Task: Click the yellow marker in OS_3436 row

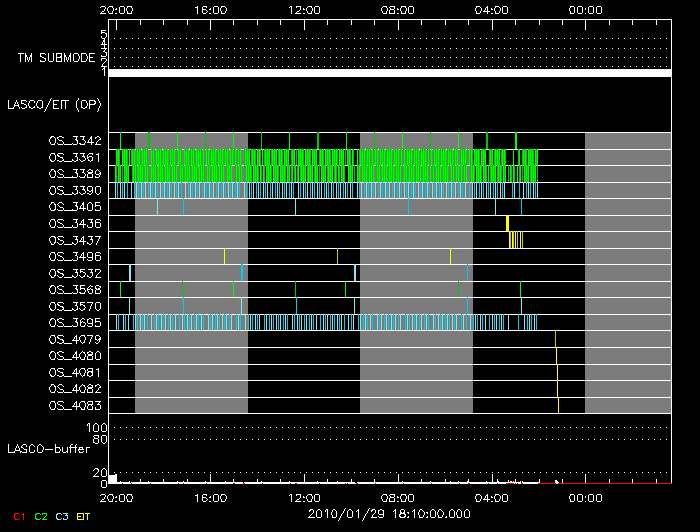Action: click(508, 223)
